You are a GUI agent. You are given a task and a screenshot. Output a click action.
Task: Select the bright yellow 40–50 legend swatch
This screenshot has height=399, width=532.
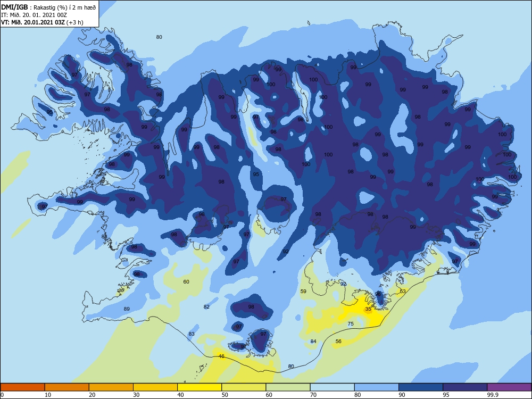[199, 387]
